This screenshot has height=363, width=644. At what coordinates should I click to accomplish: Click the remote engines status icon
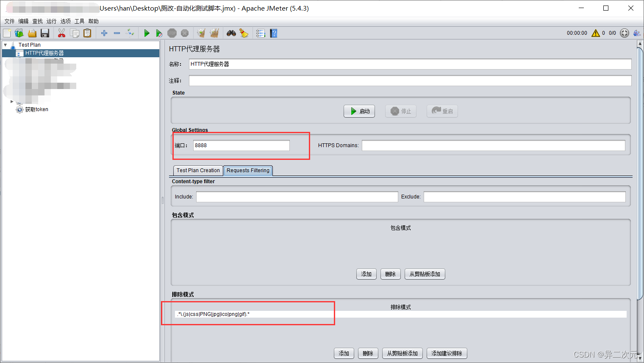coord(625,33)
